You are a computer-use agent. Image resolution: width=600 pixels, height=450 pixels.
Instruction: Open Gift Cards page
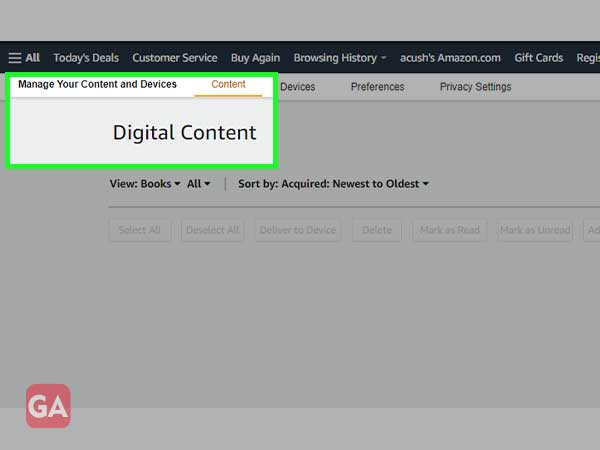[x=538, y=58]
